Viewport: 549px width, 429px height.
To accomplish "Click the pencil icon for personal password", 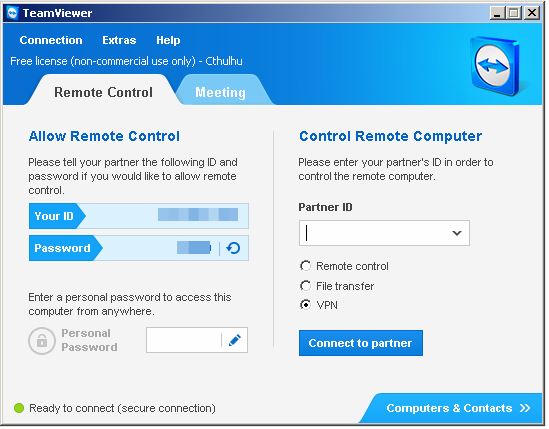I will [235, 340].
